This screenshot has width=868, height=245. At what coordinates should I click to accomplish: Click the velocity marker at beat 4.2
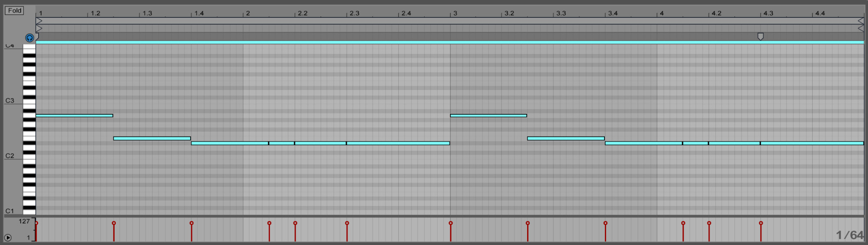tap(709, 223)
